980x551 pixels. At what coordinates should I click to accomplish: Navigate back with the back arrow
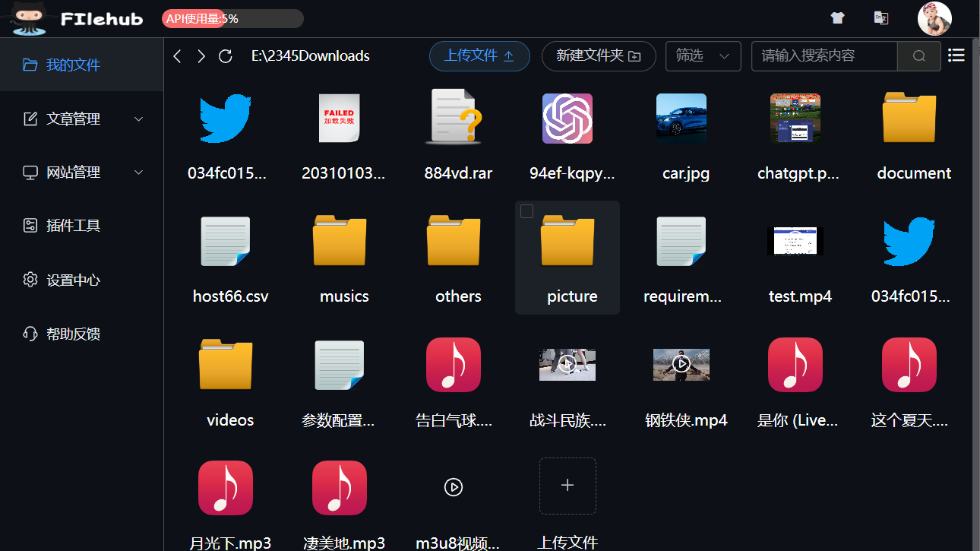[177, 55]
